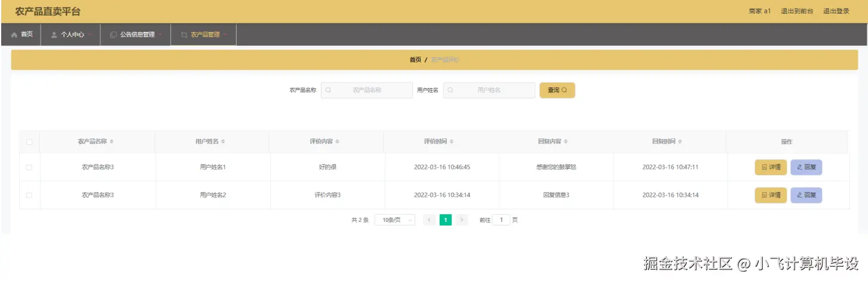868x281 pixels.
Task: Click the cell 2022-03-16 10:47:11
Action: [x=670, y=168]
